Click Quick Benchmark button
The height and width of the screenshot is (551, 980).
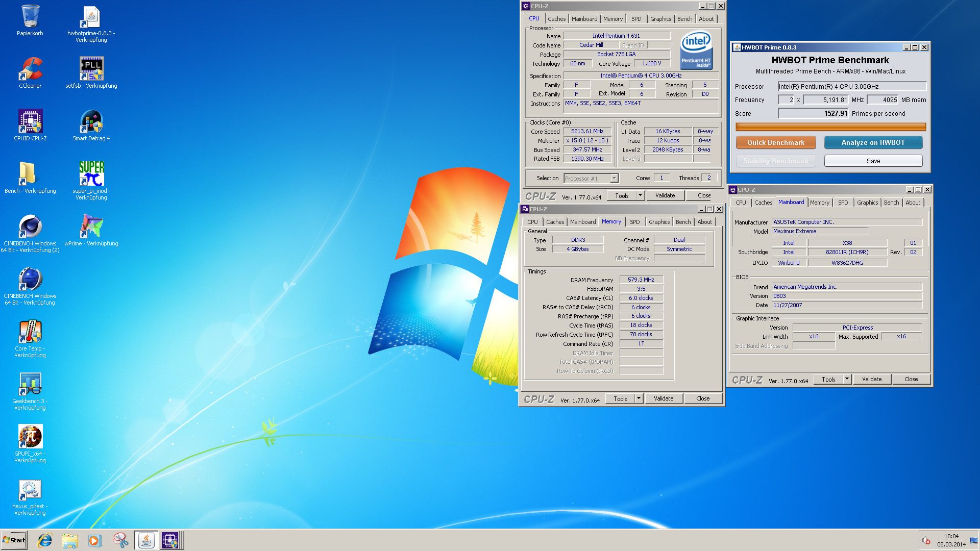776,142
